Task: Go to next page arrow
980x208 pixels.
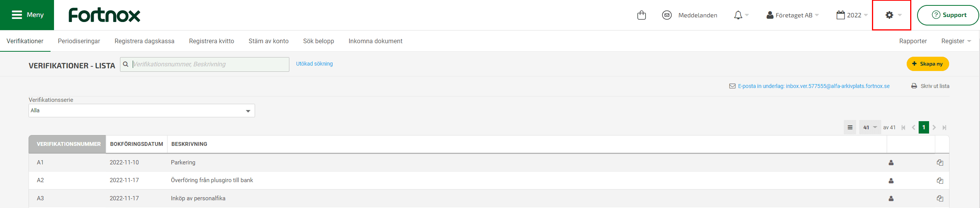Action: click(934, 127)
